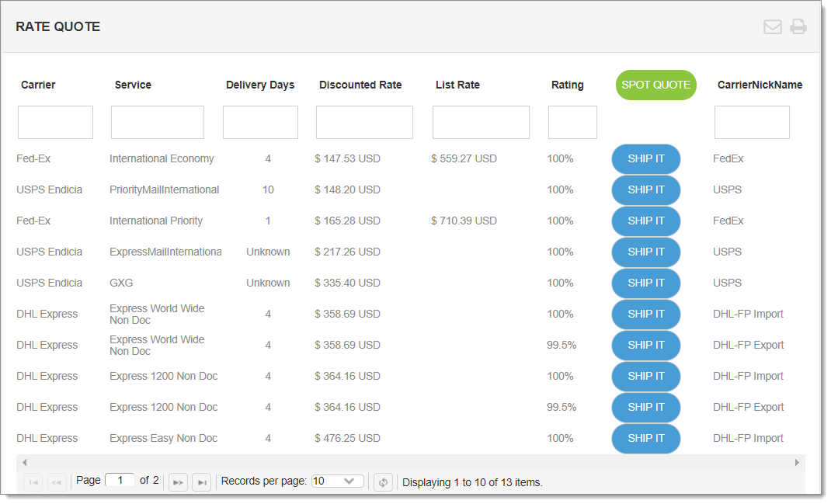The image size is (831, 504).
Task: Click the Service filter input field
Action: [157, 122]
